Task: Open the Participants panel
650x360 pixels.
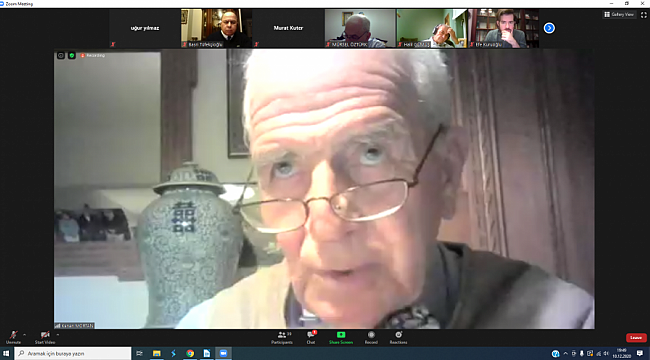Action: click(x=282, y=338)
